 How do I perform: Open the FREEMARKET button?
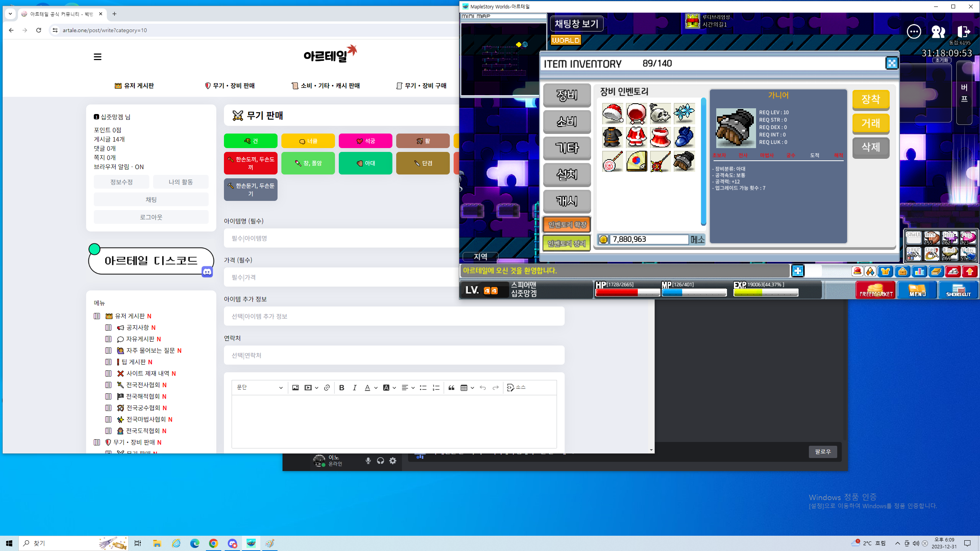[875, 290]
